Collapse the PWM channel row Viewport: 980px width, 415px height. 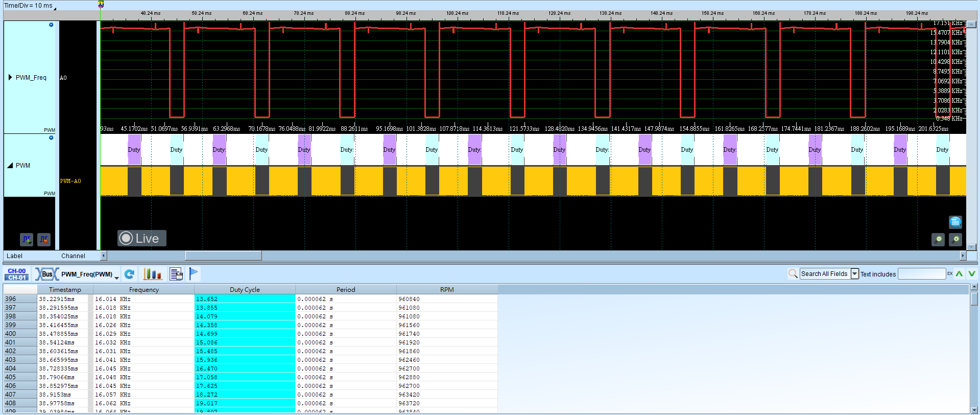tap(10, 165)
